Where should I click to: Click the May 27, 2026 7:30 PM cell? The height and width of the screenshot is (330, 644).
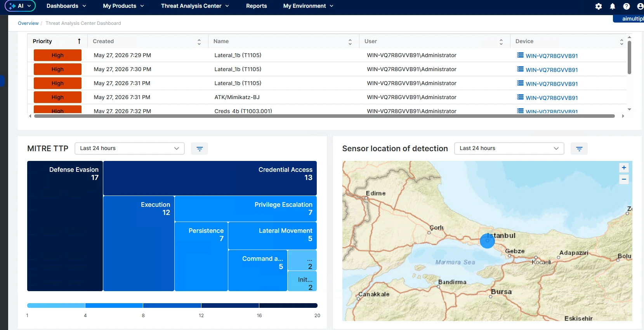(x=122, y=69)
